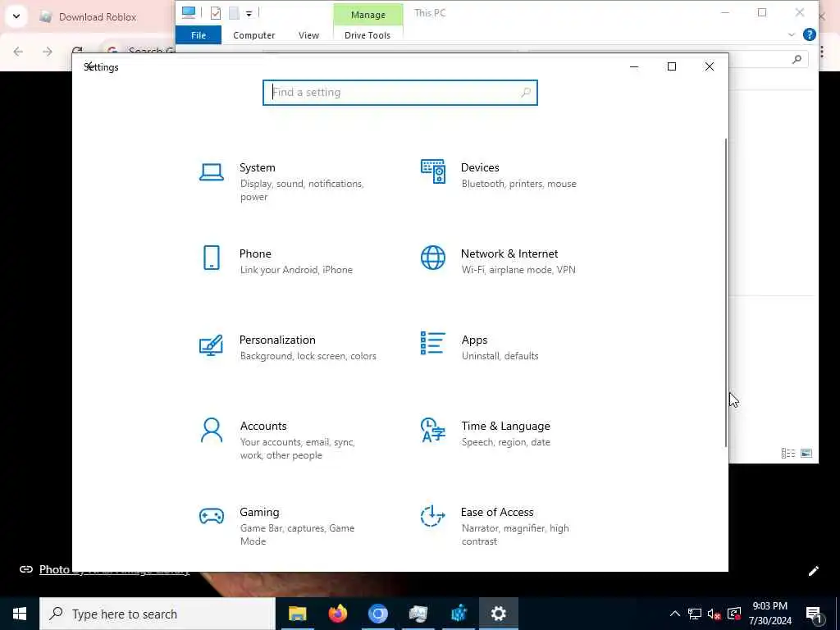Open Phone settings icon
840x630 pixels.
pyautogui.click(x=212, y=258)
